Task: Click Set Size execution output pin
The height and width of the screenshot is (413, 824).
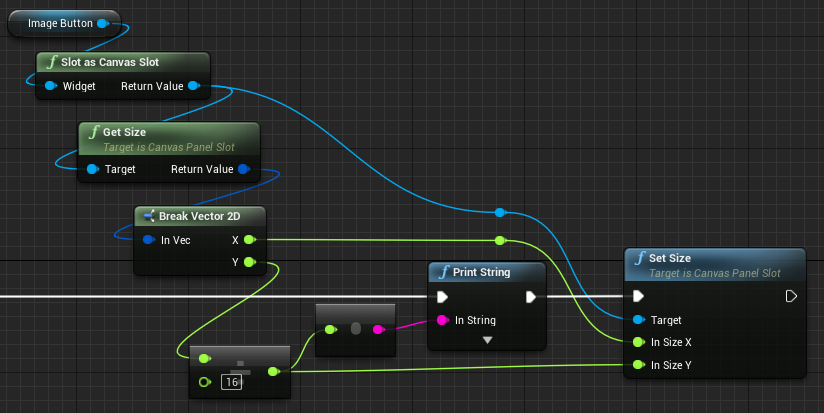Action: click(791, 296)
